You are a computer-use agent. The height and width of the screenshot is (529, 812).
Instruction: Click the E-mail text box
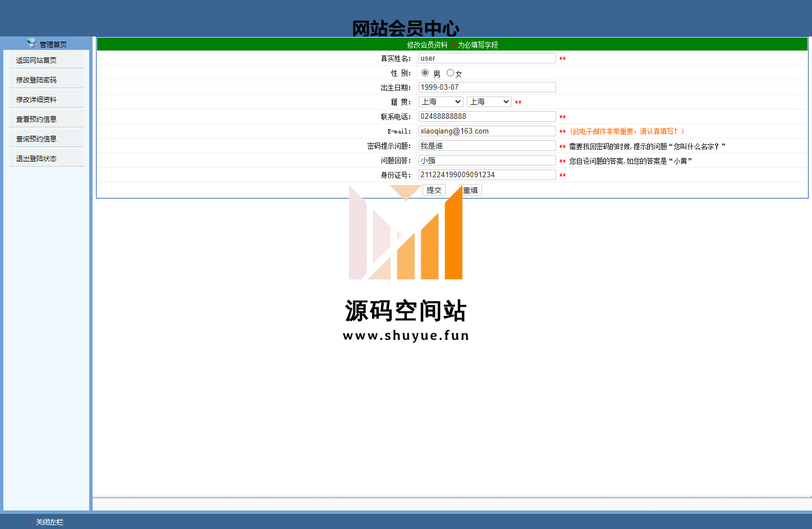(x=487, y=131)
